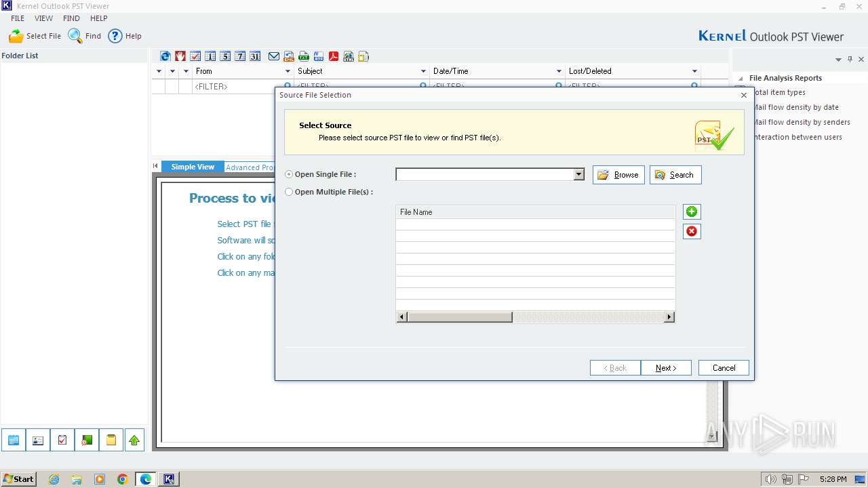The height and width of the screenshot is (488, 868).
Task: Click right arrow of file list scrollbar
Action: point(669,317)
